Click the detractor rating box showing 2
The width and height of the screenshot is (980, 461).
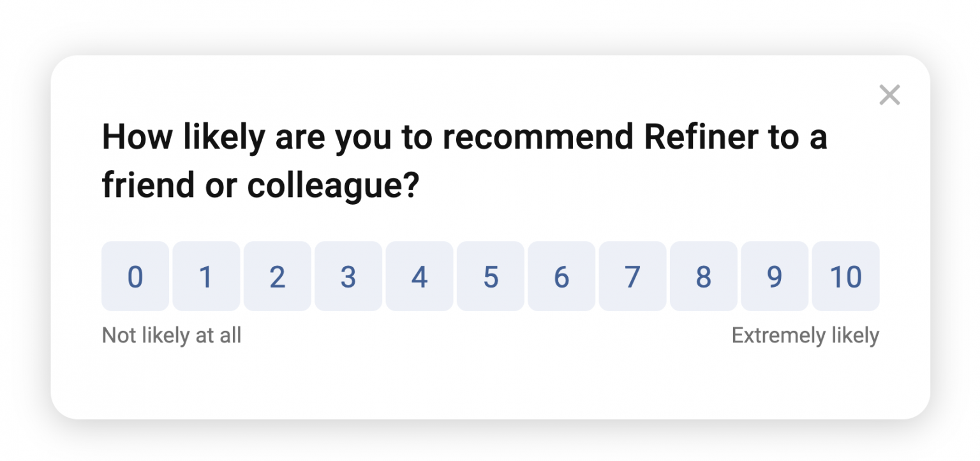point(277,276)
